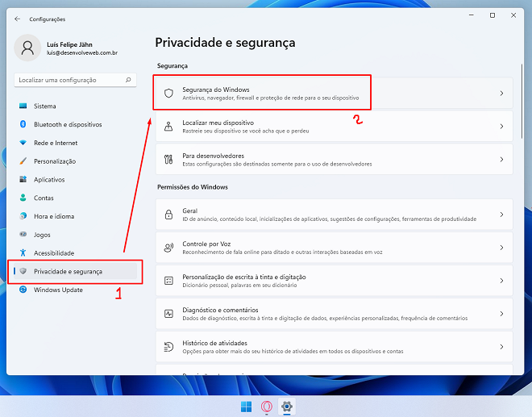Open Localizar meu dispositivo
532x417 pixels.
click(x=334, y=127)
